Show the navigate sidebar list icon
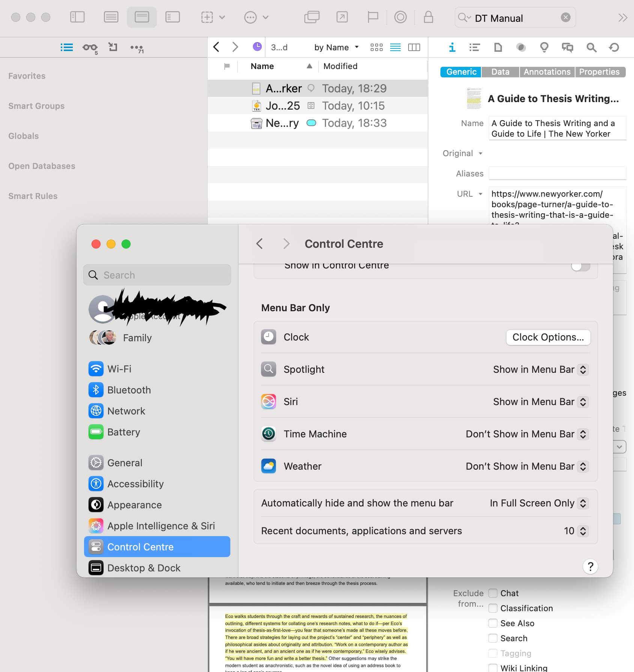The width and height of the screenshot is (634, 672). click(67, 47)
